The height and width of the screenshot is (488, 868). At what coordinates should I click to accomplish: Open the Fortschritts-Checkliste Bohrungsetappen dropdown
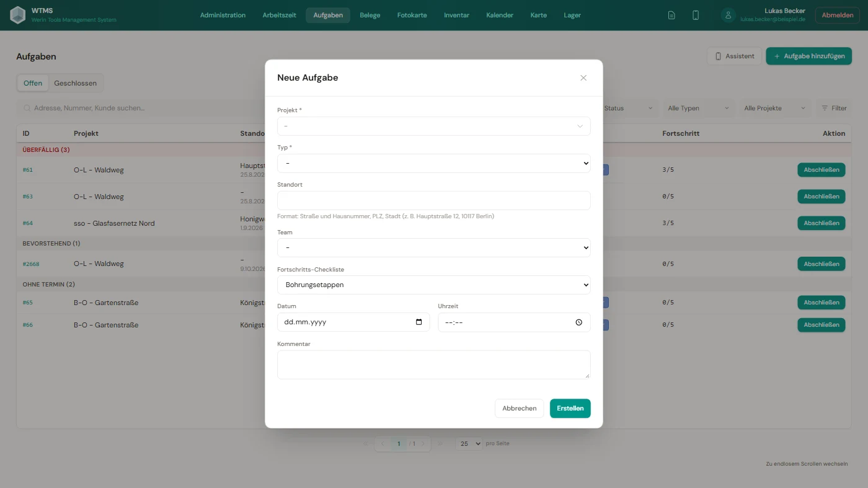tap(434, 285)
